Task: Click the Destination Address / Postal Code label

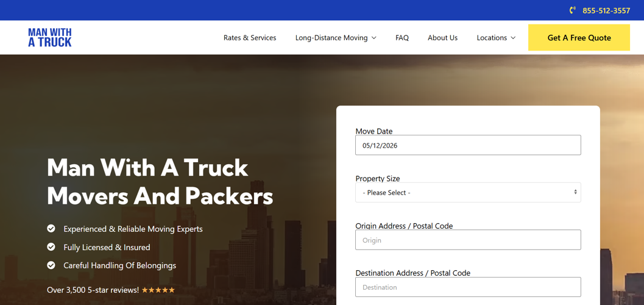Action: click(x=412, y=273)
